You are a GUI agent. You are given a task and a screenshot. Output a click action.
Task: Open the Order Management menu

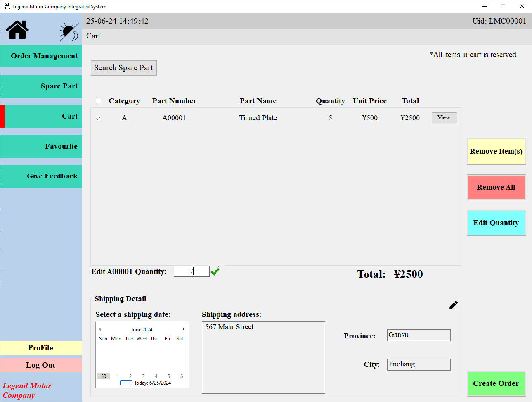tap(42, 56)
